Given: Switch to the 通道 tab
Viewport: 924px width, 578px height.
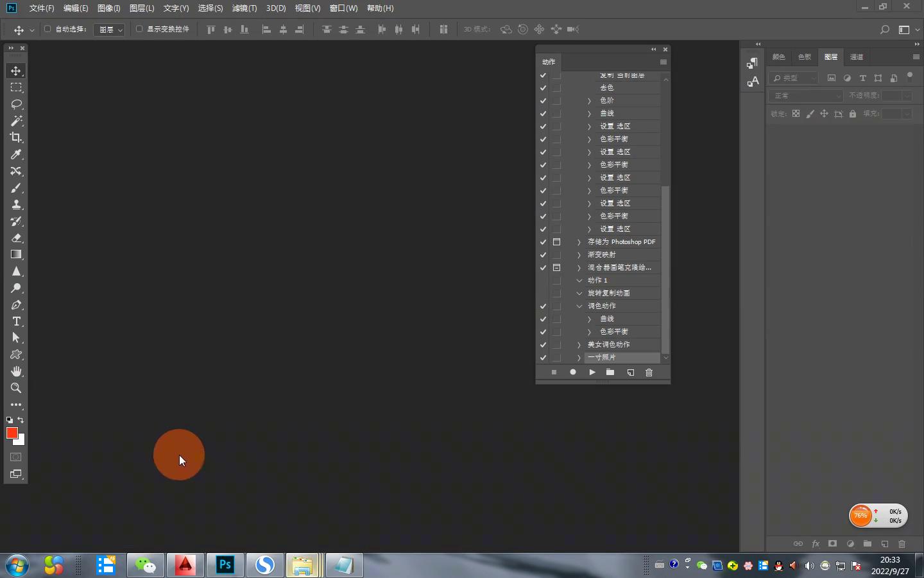Looking at the screenshot, I should (857, 57).
